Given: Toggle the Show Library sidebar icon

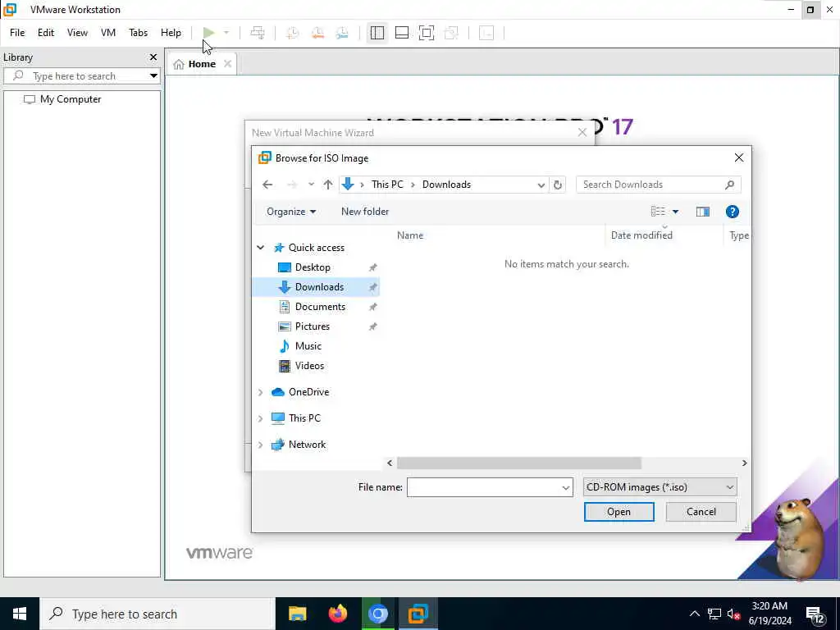Looking at the screenshot, I should (x=377, y=33).
